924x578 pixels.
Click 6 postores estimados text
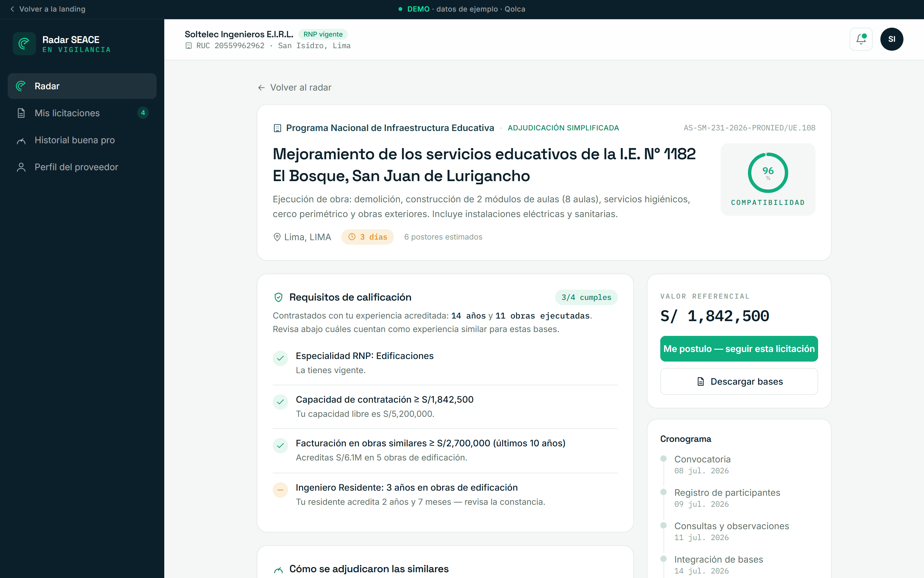click(443, 237)
